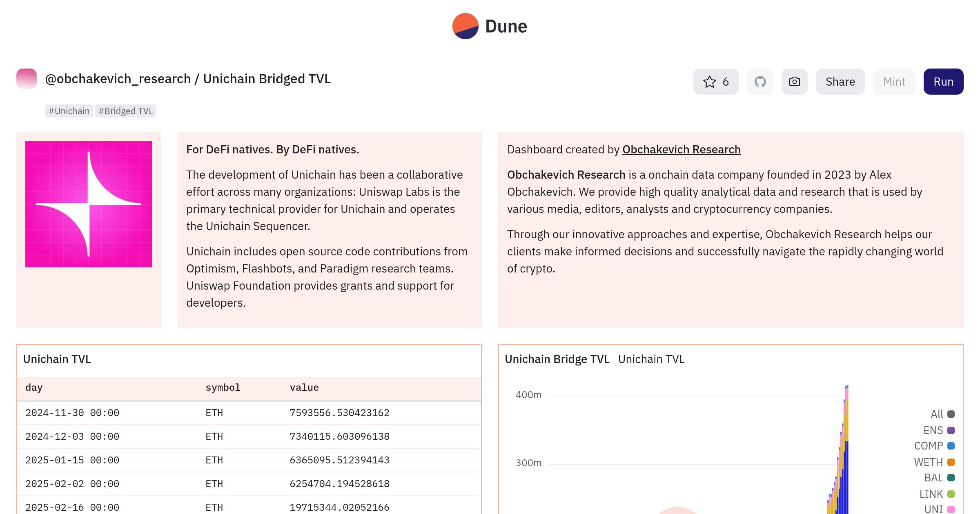Viewport: 980px width, 514px height.
Task: Click the value 6365095.512394143
Action: tap(339, 460)
